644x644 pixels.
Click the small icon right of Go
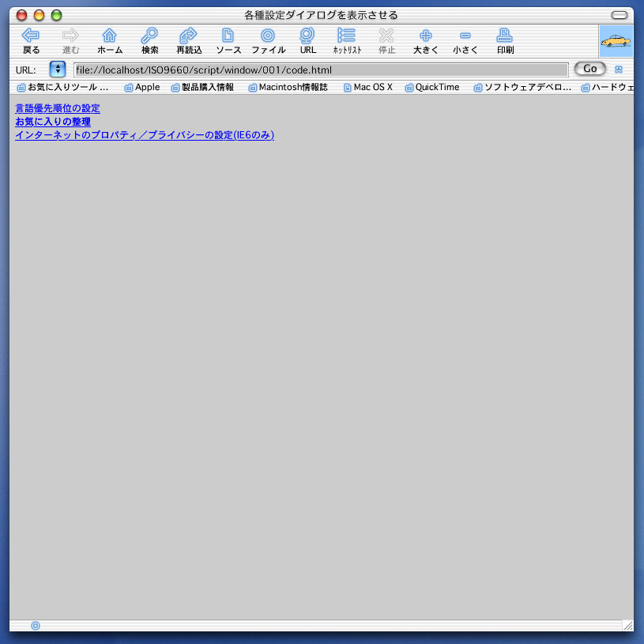point(619,70)
